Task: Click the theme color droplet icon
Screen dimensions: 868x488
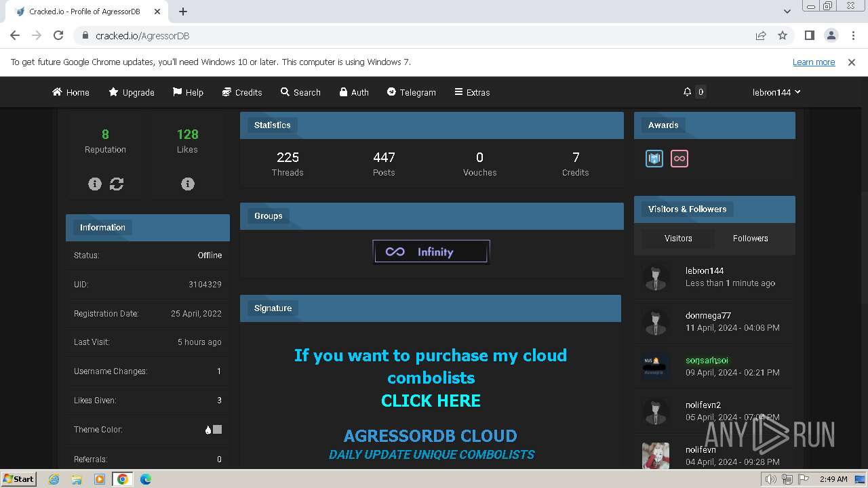Action: point(208,430)
